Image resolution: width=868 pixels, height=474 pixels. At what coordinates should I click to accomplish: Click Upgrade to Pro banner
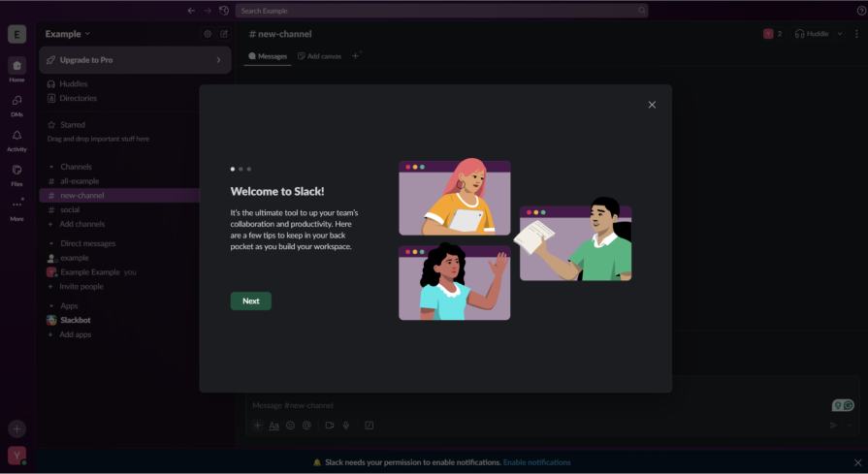point(135,60)
